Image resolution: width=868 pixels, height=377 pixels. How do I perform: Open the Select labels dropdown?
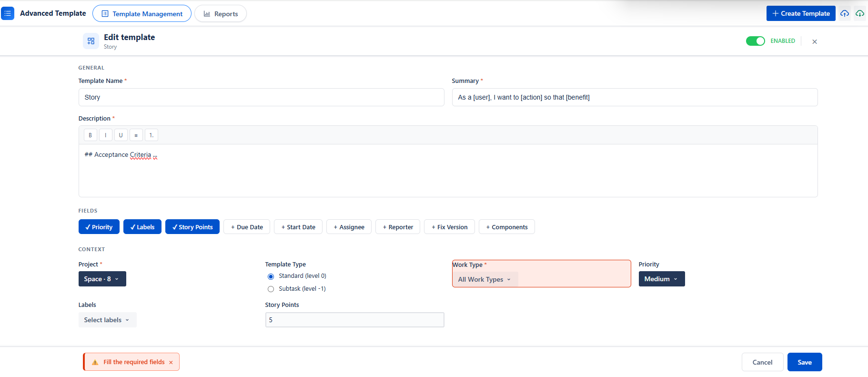click(108, 320)
